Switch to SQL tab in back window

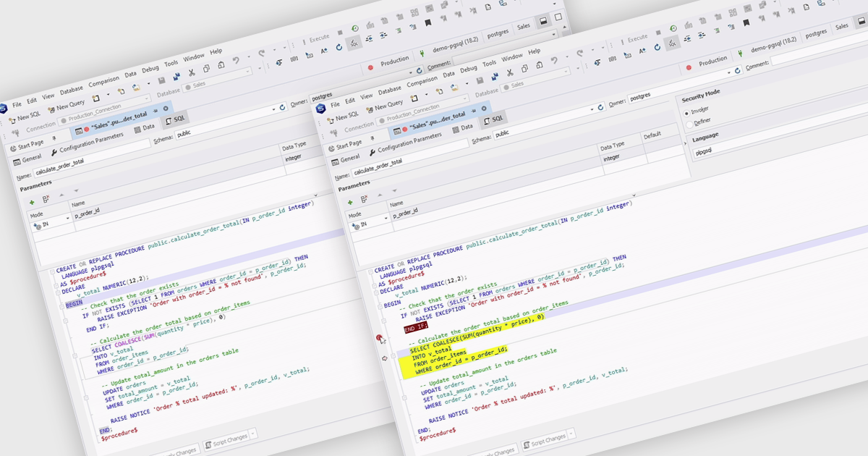(176, 119)
